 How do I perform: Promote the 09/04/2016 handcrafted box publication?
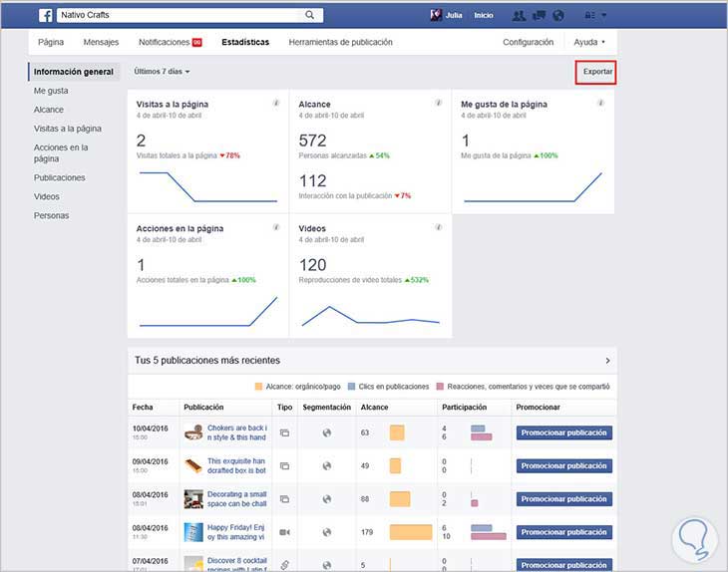coord(564,465)
